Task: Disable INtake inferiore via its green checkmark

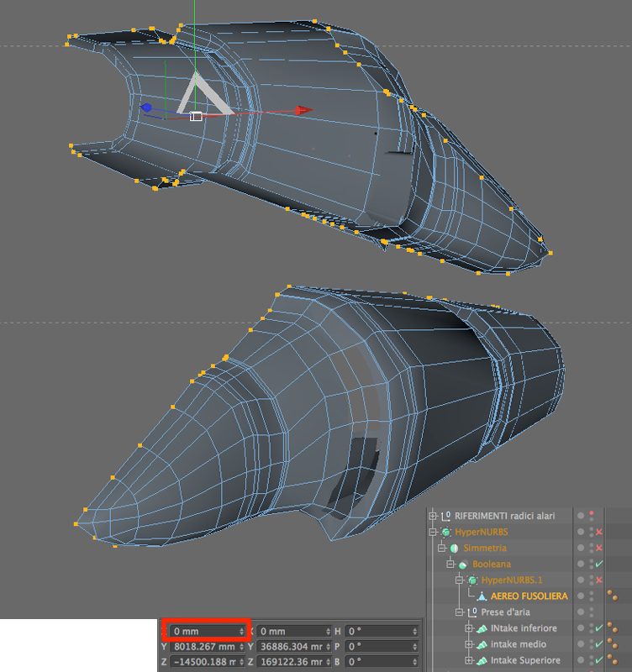Action: (599, 628)
